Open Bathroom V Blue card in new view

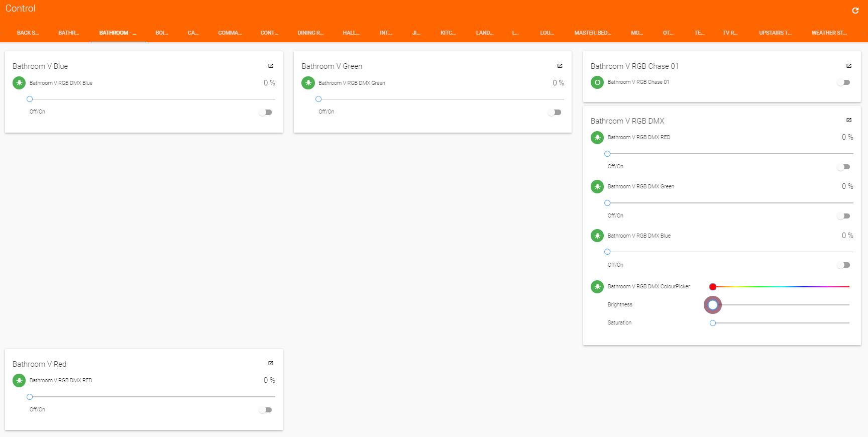click(x=271, y=66)
